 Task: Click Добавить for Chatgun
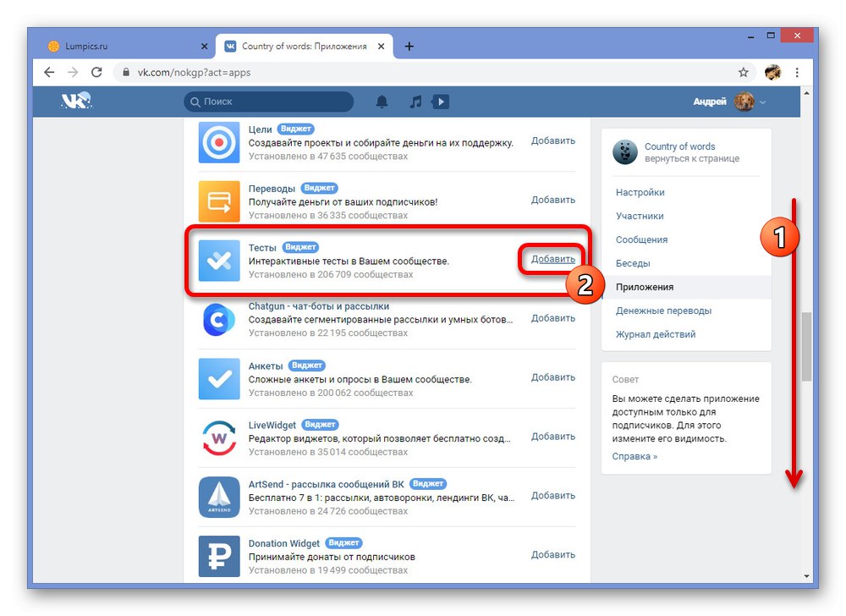(x=553, y=318)
